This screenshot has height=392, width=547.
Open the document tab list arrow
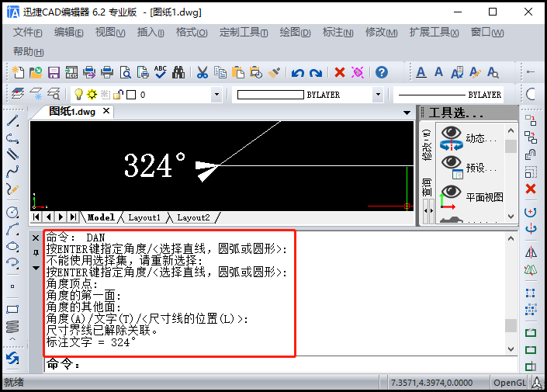click(407, 113)
